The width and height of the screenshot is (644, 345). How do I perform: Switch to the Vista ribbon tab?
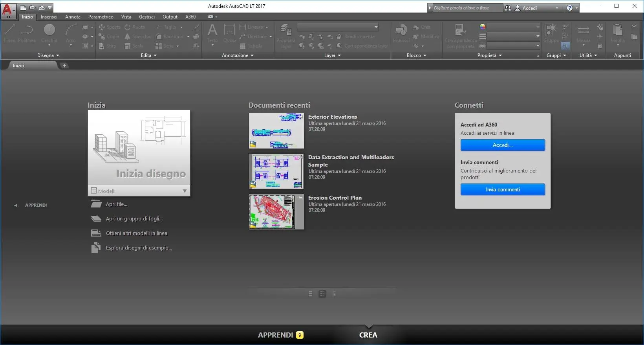(x=126, y=17)
